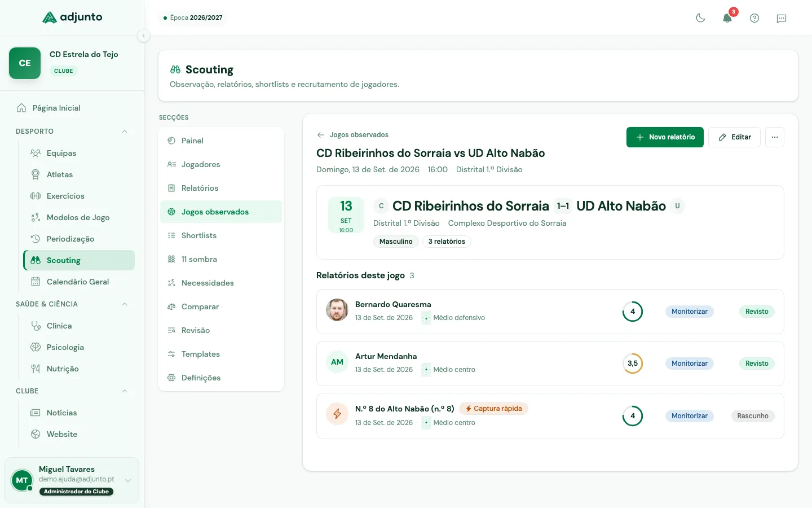
Task: Click the Editar button
Action: tap(734, 137)
